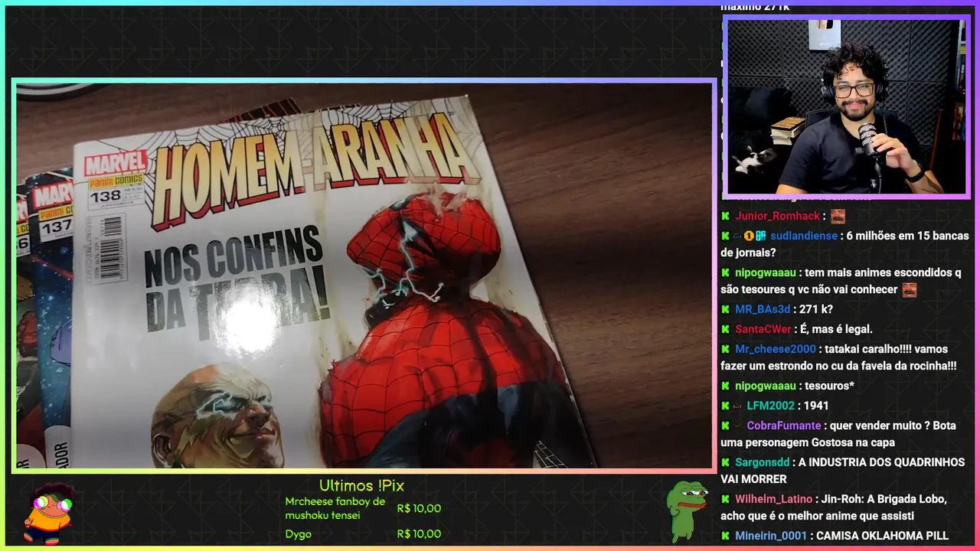Viewport: 980px width, 551px height.
Task: Click the 'Ultimos !Pix' heading
Action: click(x=361, y=486)
